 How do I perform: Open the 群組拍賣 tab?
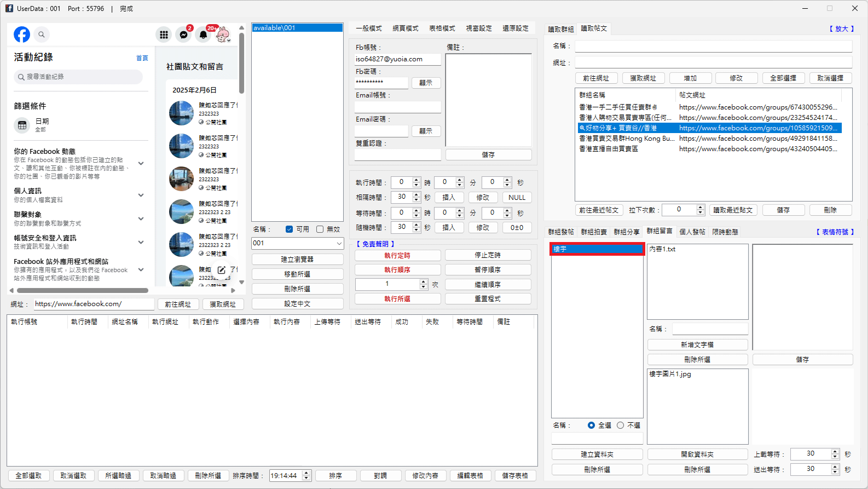click(x=594, y=232)
